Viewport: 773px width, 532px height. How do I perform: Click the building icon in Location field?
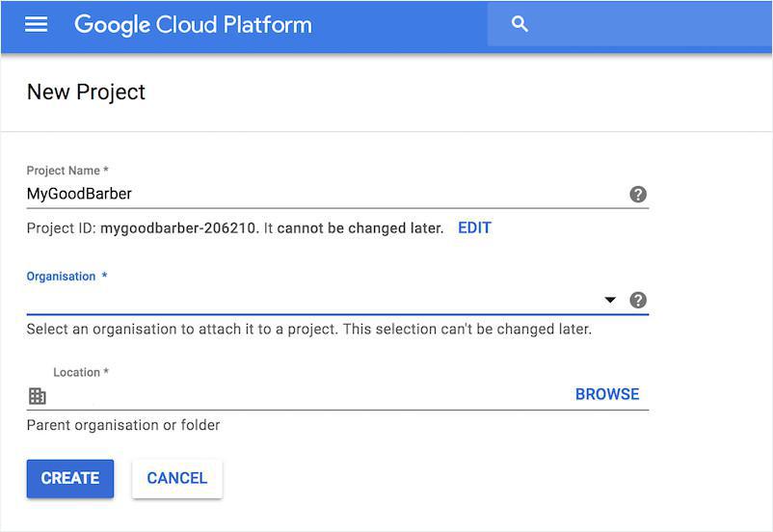tap(38, 395)
